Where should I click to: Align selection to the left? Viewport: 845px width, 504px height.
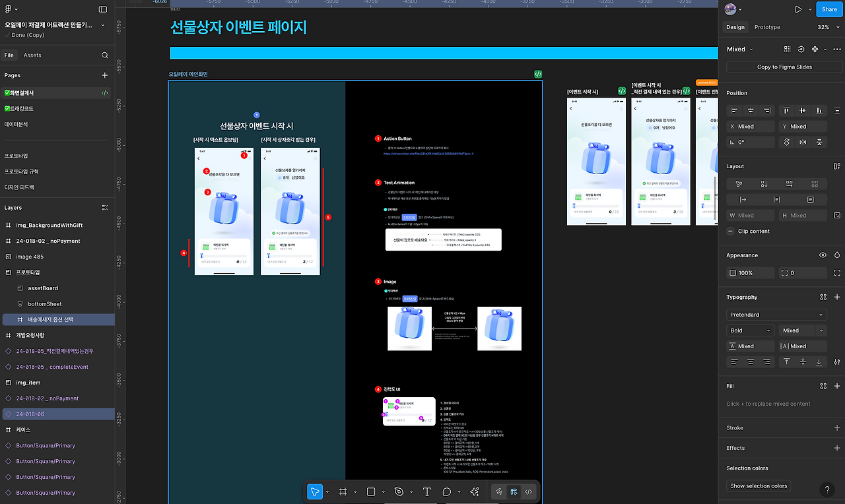pyautogui.click(x=735, y=110)
